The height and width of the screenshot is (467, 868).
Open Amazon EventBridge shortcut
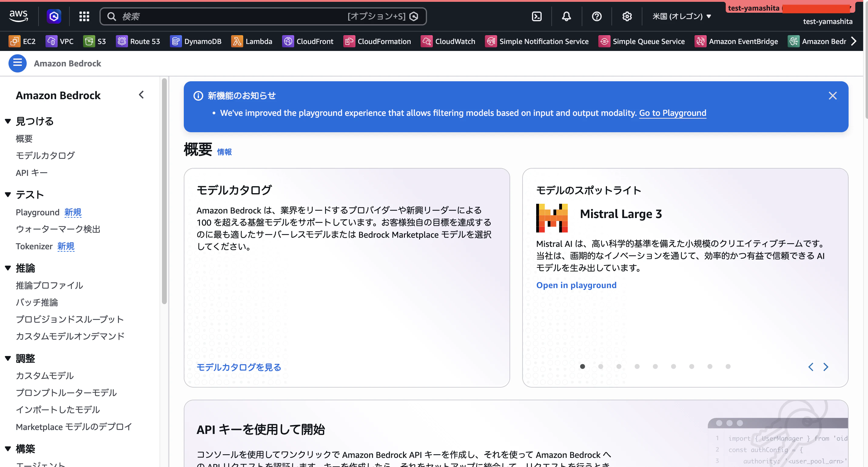(736, 41)
